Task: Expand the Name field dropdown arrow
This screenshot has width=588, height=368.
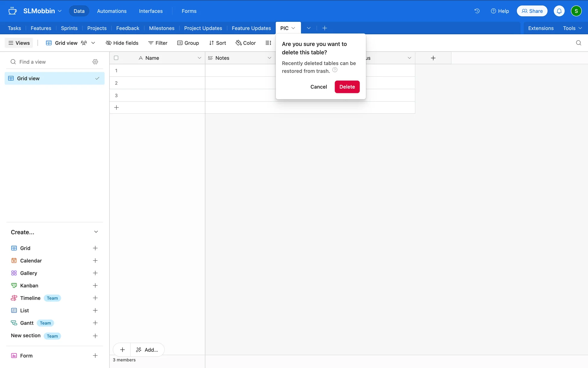Action: tap(199, 58)
